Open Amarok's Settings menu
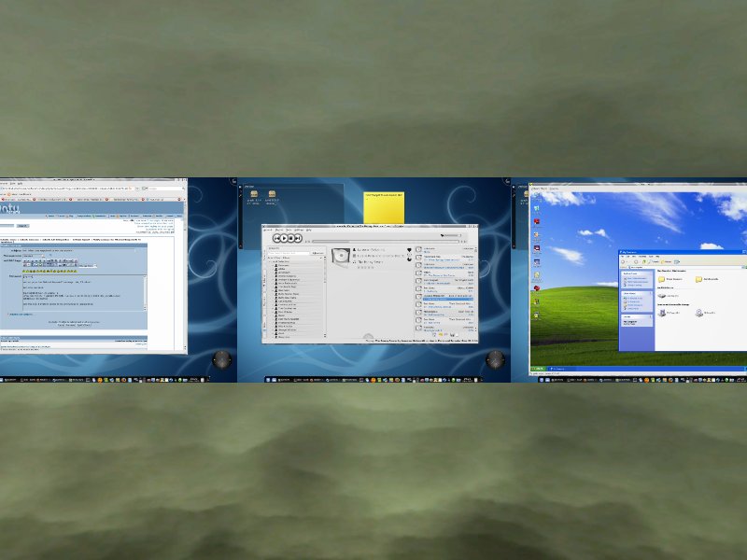This screenshot has width=747, height=560. (299, 230)
